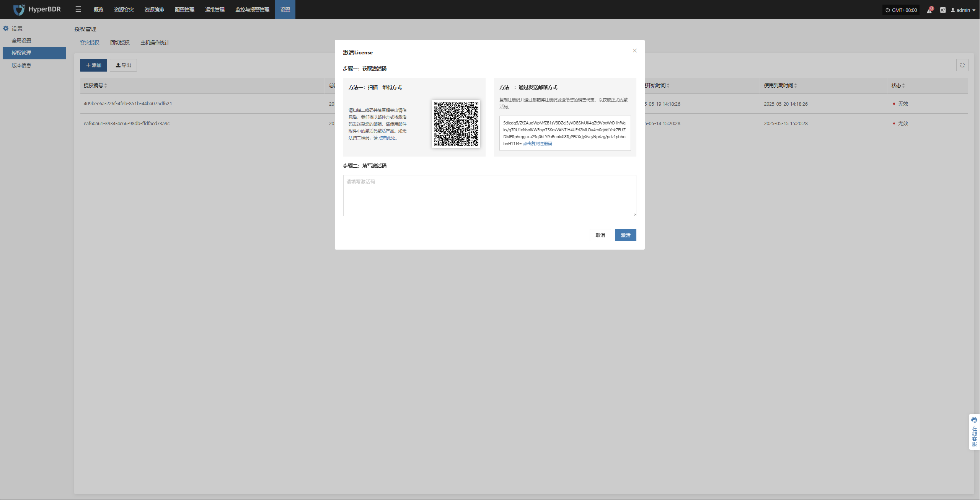Switch to the 主机操作统计 tab
This screenshot has height=500, width=980.
pyautogui.click(x=155, y=42)
